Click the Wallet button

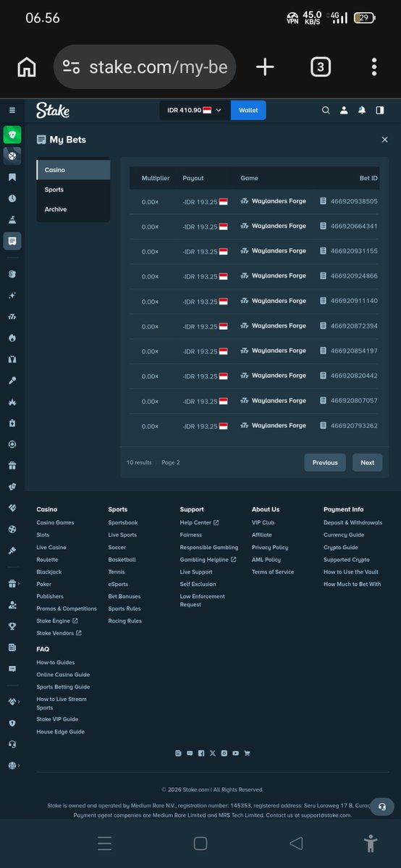248,110
